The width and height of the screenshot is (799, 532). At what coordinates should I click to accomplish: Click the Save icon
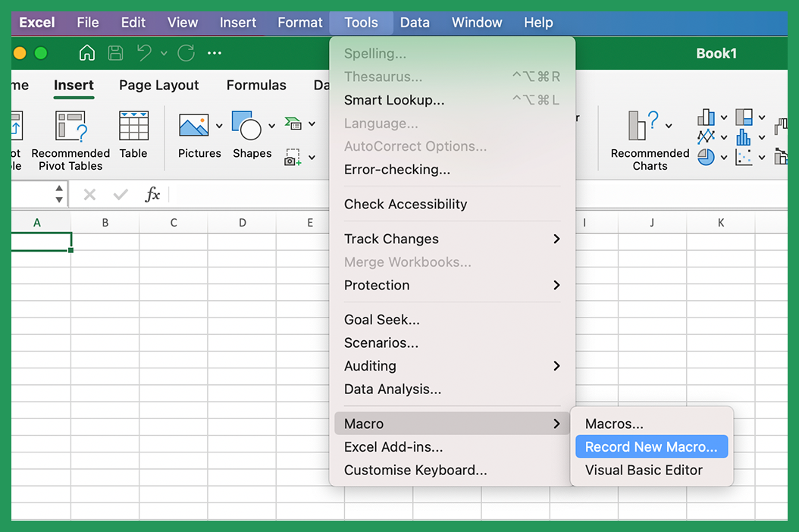click(x=115, y=53)
